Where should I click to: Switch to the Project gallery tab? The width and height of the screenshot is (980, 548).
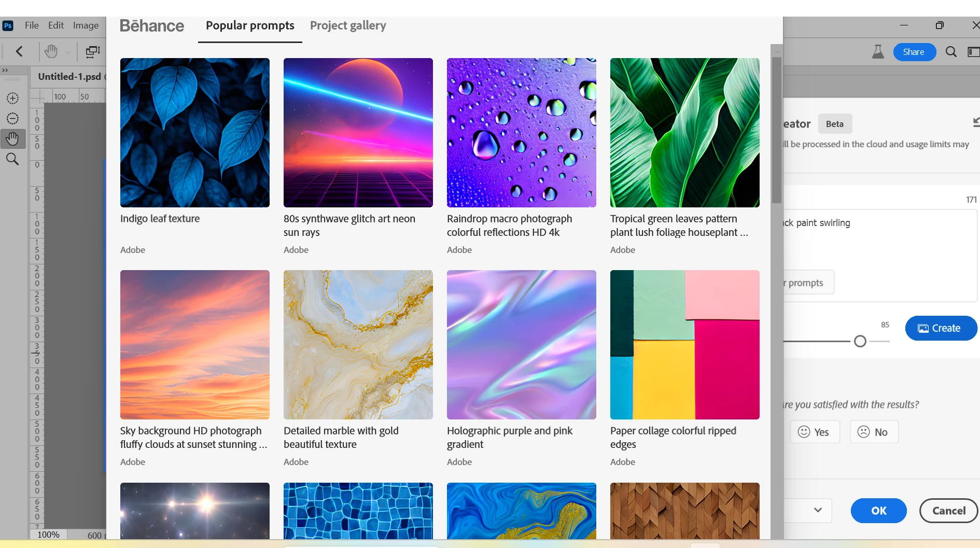point(348,25)
